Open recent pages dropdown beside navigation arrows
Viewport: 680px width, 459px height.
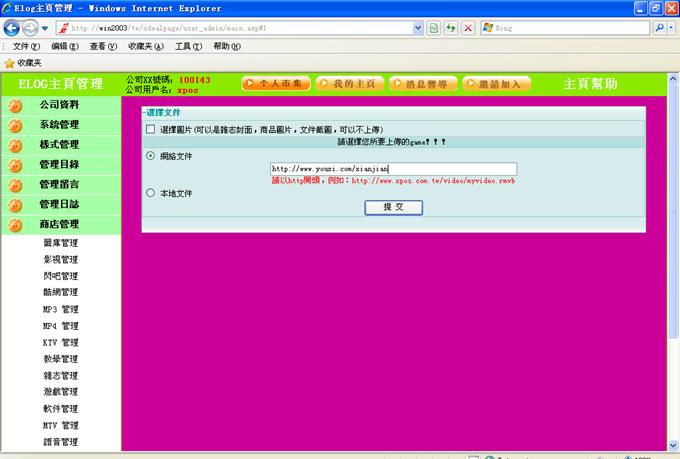click(x=46, y=28)
